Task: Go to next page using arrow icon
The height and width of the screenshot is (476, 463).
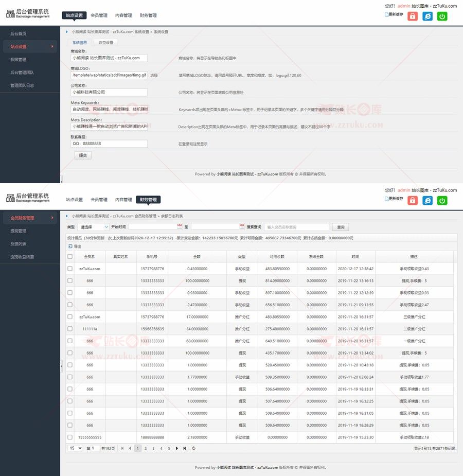Action: [177, 448]
